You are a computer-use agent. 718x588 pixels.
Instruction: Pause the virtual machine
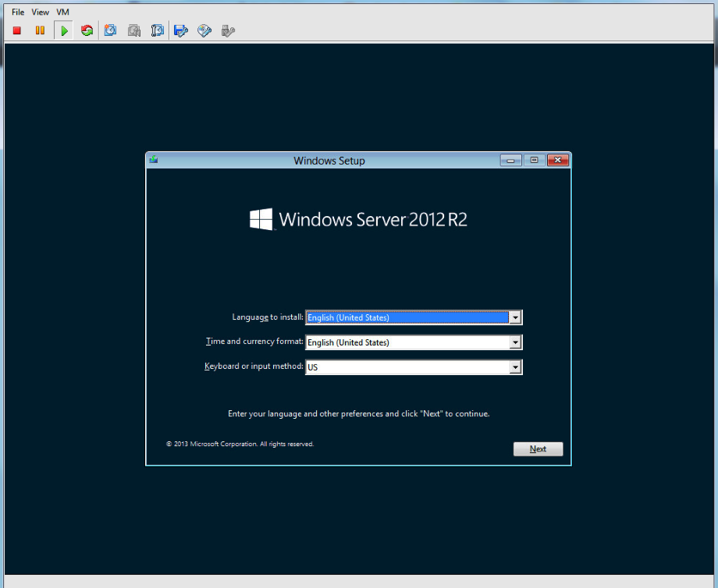click(x=40, y=30)
